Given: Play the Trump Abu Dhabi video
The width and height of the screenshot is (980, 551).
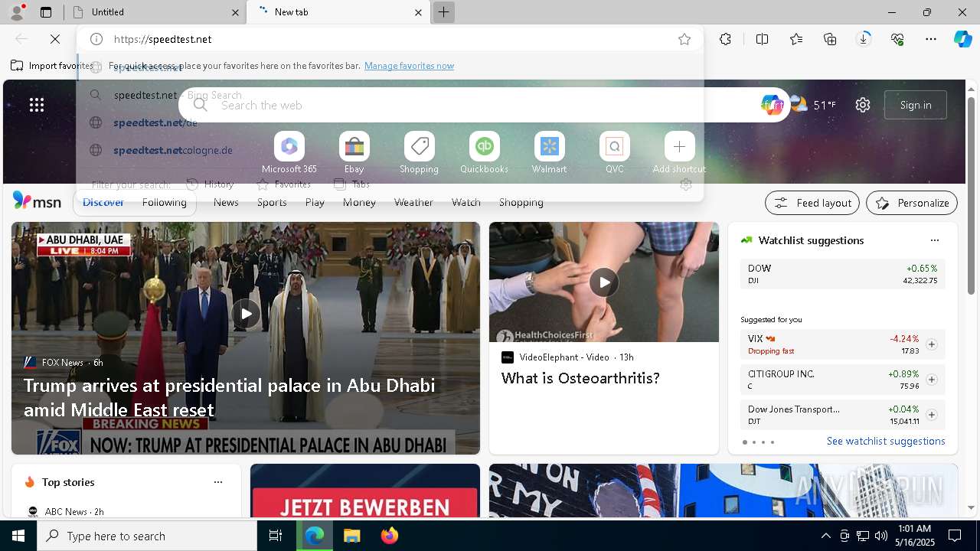Looking at the screenshot, I should pyautogui.click(x=246, y=313).
